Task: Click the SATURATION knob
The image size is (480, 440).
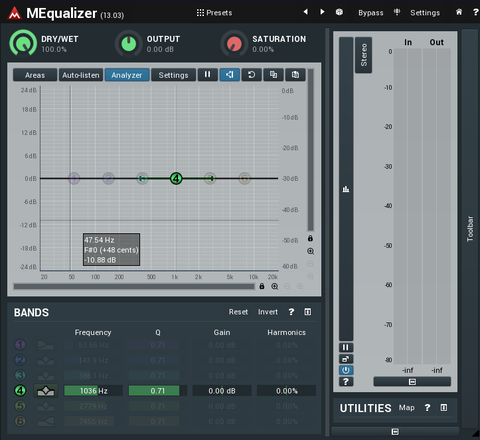Action: 234,44
